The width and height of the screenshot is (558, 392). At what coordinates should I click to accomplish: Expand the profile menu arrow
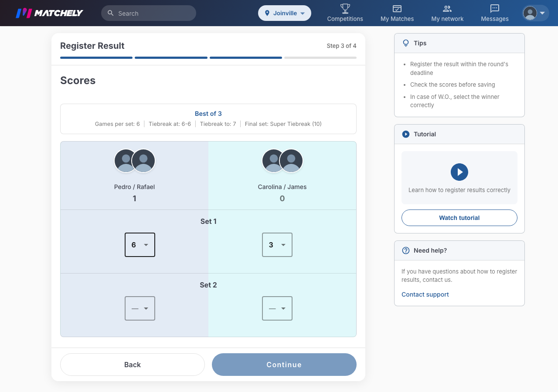click(x=542, y=13)
